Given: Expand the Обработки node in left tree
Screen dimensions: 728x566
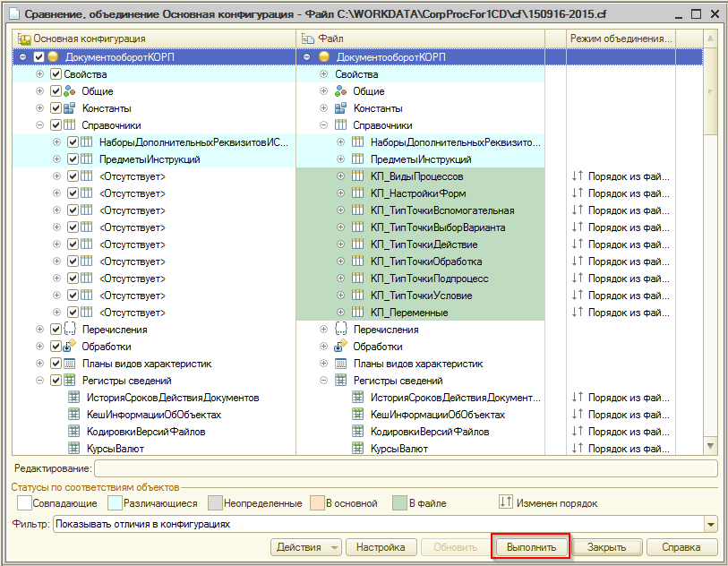Looking at the screenshot, I should point(39,347).
